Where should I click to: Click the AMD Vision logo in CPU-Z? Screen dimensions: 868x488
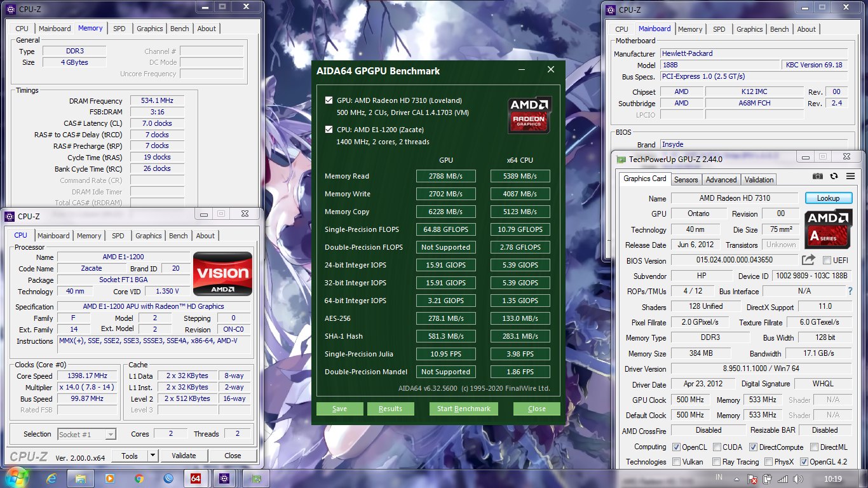pos(222,274)
